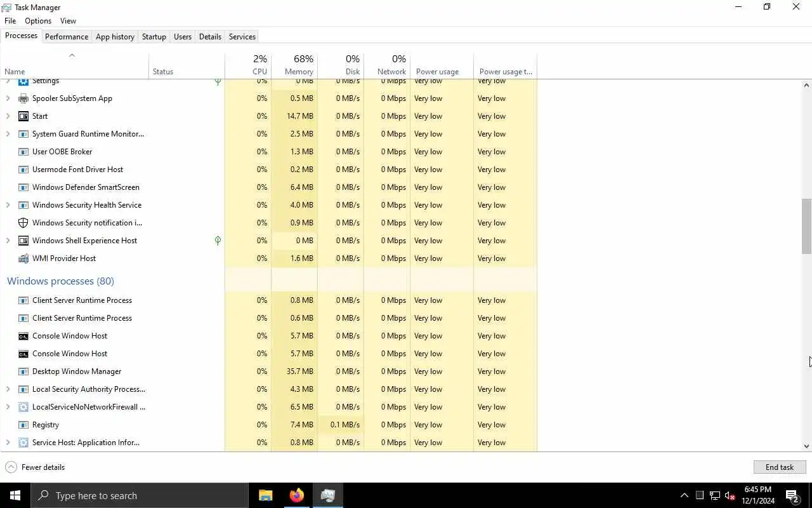812x508 pixels.
Task: Switch to the Startup tab
Action: pos(154,37)
